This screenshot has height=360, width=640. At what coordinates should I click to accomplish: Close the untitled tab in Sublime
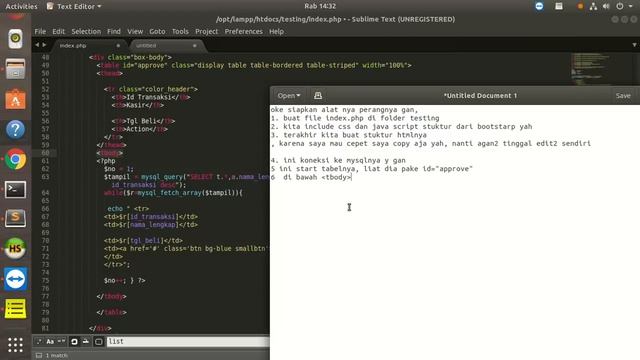click(x=195, y=46)
